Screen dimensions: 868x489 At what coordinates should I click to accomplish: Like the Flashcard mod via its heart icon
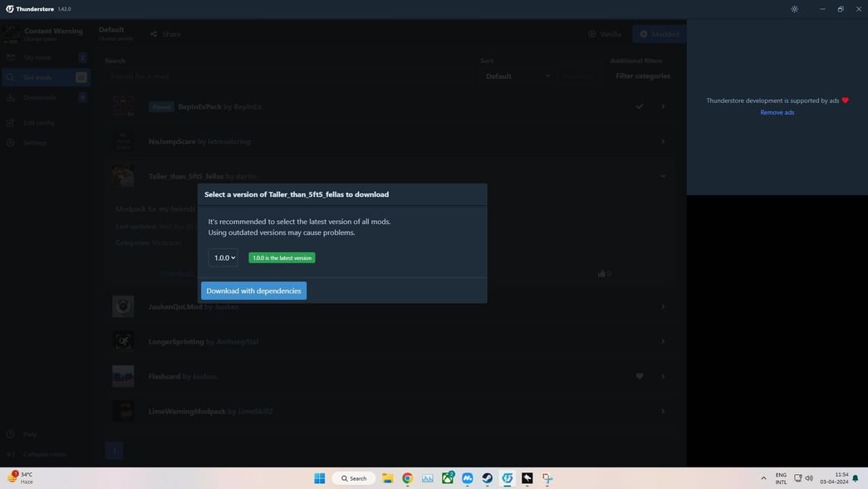637,374
